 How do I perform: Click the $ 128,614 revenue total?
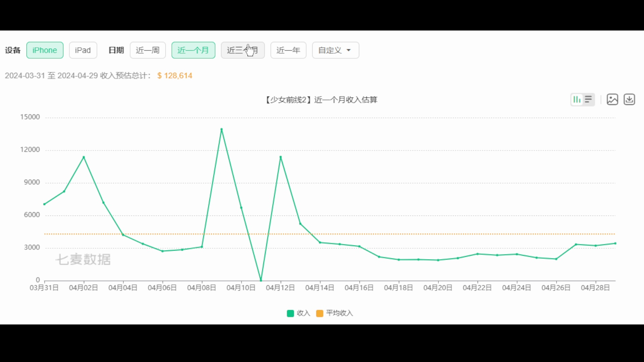click(175, 76)
